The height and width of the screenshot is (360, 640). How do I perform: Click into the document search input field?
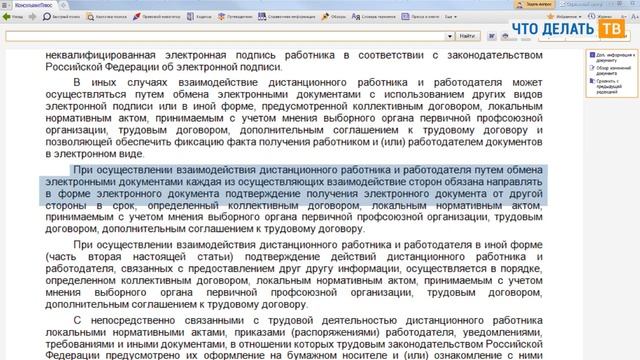click(x=225, y=36)
